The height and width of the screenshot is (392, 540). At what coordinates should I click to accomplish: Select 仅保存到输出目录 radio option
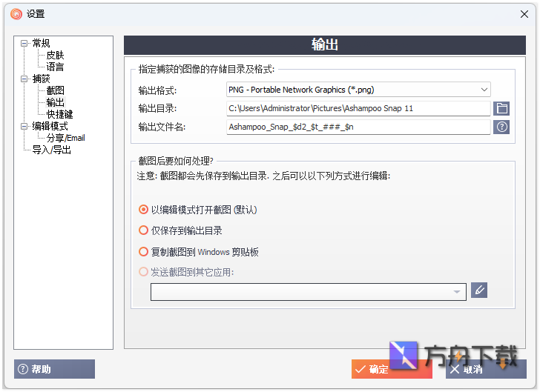pyautogui.click(x=180, y=230)
